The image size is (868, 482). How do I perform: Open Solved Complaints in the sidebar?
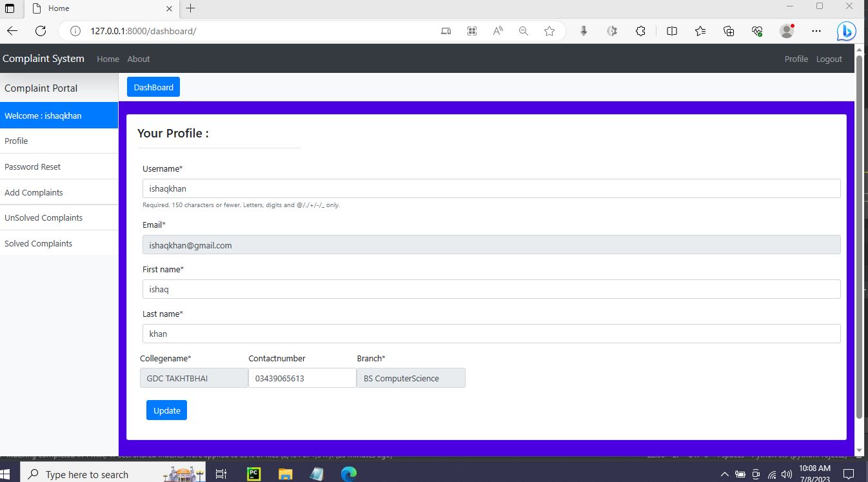[x=38, y=243]
